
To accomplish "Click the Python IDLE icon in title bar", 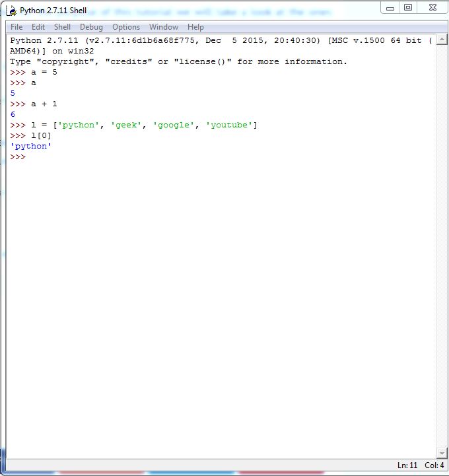I will tap(11, 11).
